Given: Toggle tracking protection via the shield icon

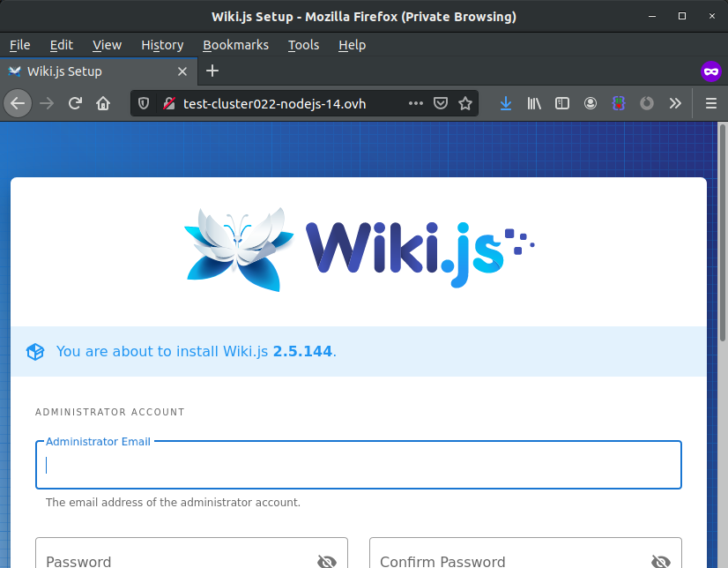Looking at the screenshot, I should 143,103.
